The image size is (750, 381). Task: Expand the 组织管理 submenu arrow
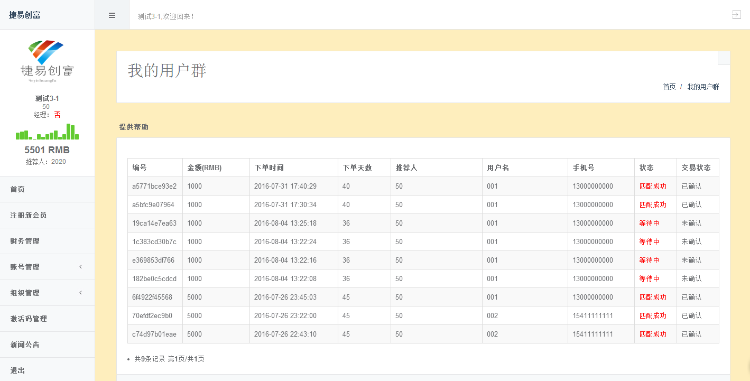click(80, 293)
